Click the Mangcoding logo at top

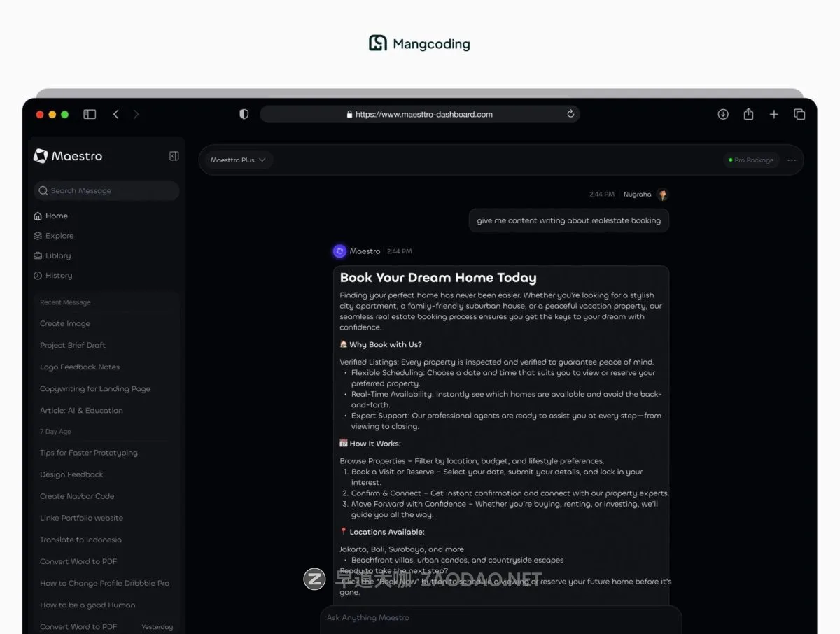tap(419, 43)
